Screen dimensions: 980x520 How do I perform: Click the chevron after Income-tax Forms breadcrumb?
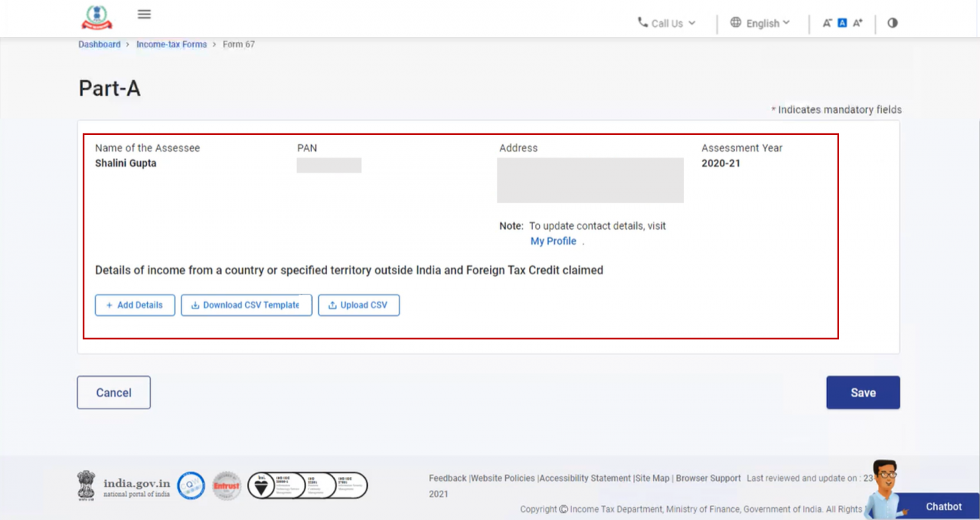[x=213, y=44]
